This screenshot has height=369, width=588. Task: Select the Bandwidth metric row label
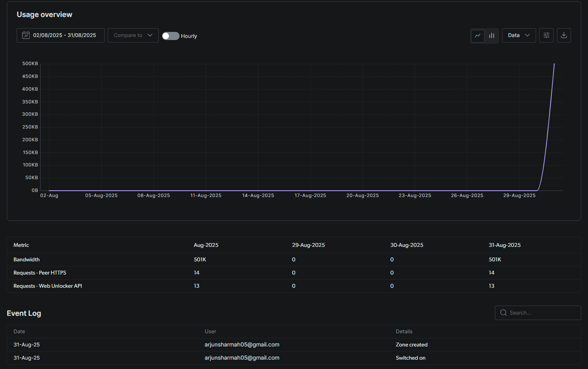pos(26,260)
